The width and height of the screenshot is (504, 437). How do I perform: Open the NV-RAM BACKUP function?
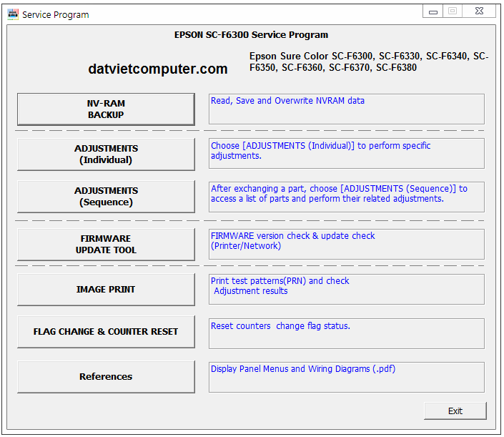click(x=106, y=109)
